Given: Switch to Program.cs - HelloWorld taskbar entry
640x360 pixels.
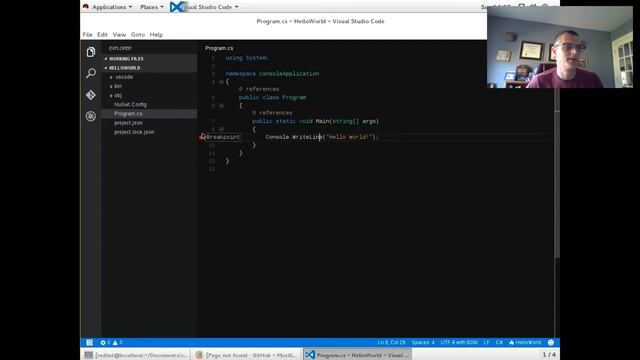Looking at the screenshot, I should tap(357, 355).
